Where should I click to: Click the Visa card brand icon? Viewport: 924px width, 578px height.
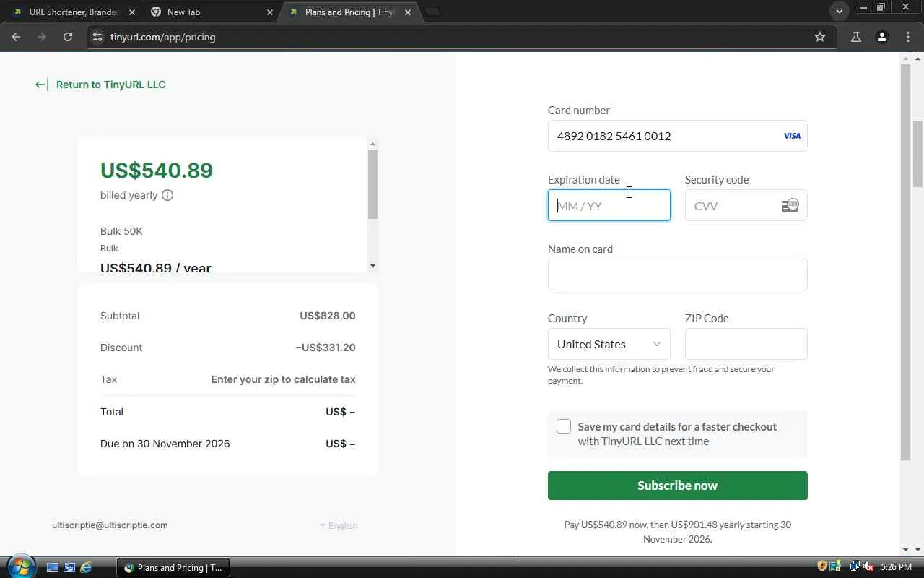pos(792,136)
